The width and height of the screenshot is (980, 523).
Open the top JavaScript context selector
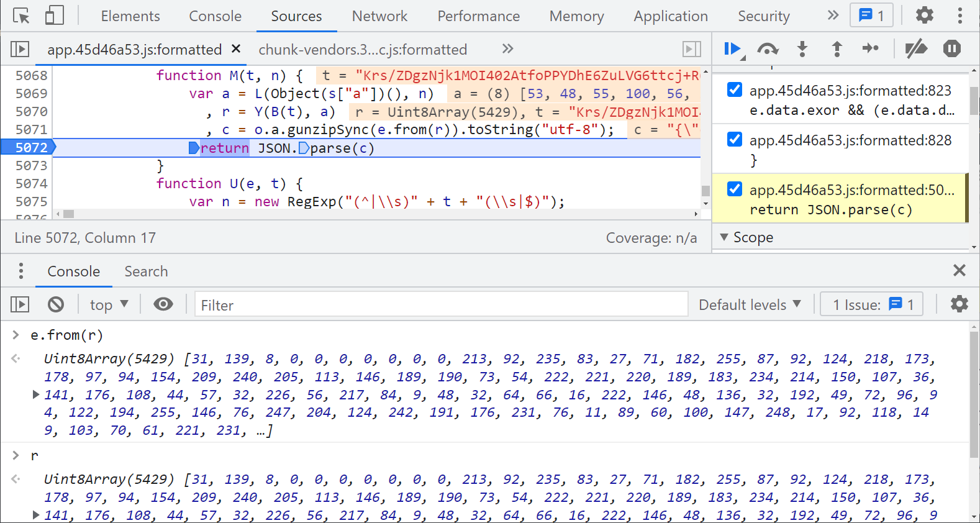109,304
